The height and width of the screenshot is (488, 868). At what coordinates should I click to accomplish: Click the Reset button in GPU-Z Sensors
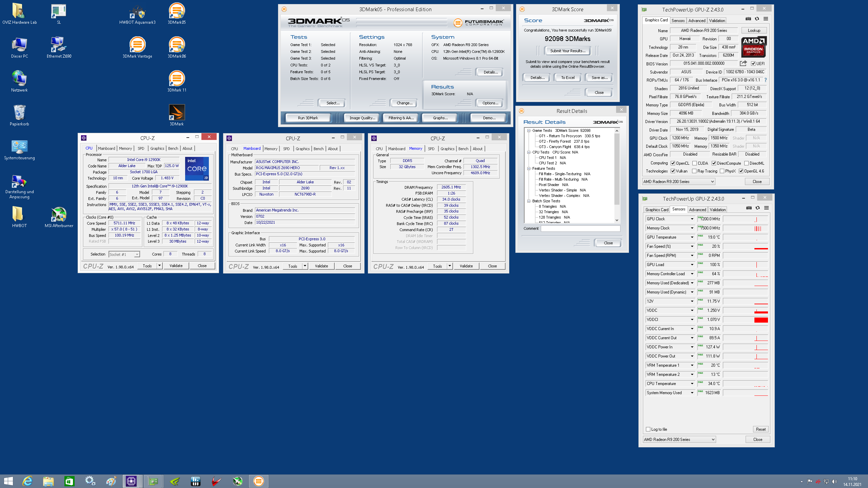(x=761, y=429)
